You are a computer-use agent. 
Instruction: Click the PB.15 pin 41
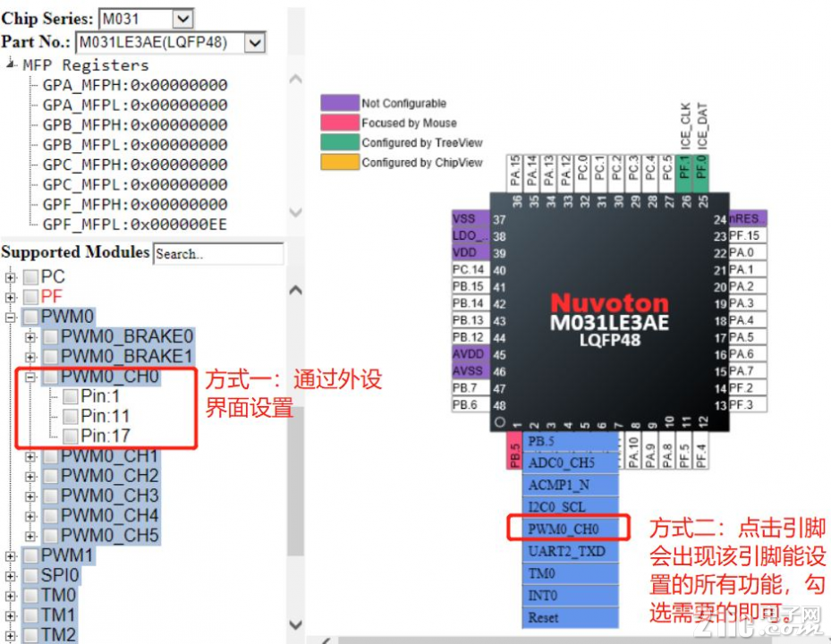click(x=471, y=287)
